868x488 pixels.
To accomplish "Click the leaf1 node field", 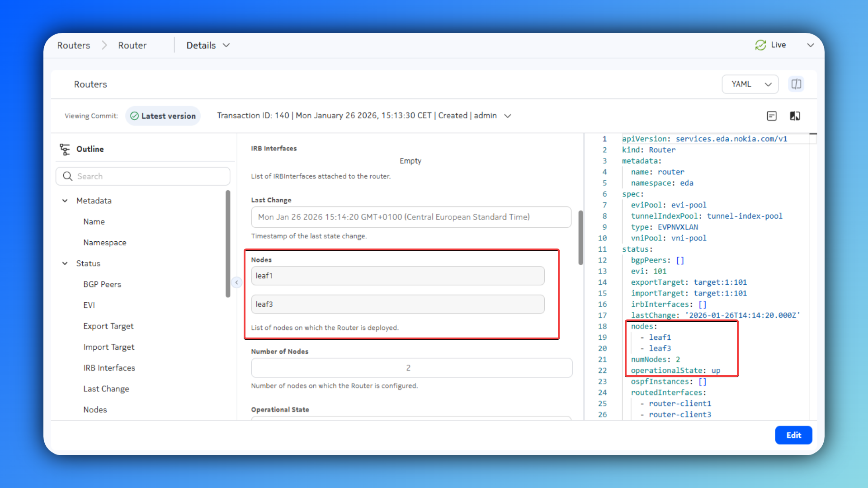I will pos(397,276).
